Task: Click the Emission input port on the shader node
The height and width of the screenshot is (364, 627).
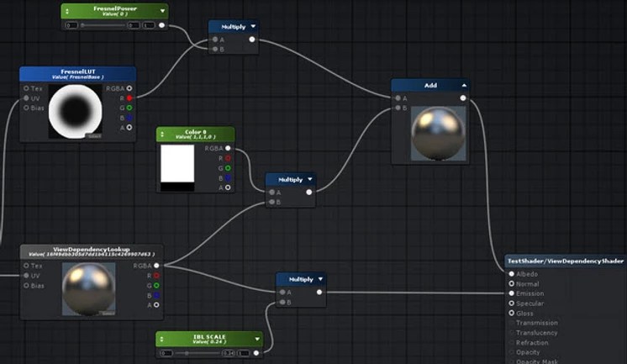Action: 511,293
